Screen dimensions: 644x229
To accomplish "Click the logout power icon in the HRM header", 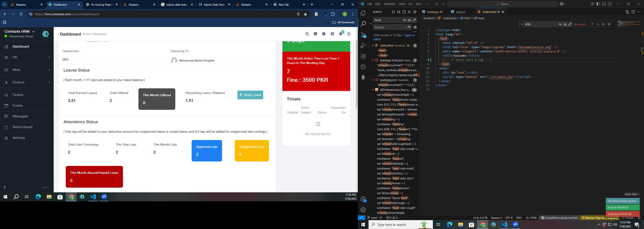I will [x=349, y=34].
